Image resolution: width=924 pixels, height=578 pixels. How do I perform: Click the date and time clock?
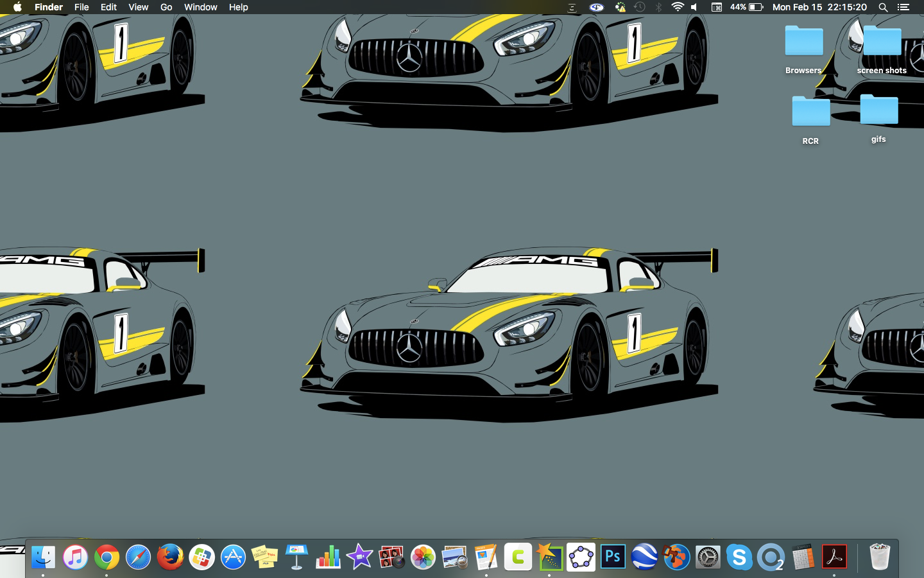[x=819, y=7]
